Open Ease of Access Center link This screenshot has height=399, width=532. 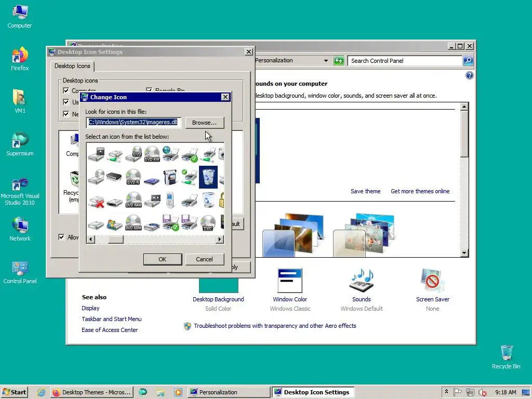pyautogui.click(x=110, y=330)
